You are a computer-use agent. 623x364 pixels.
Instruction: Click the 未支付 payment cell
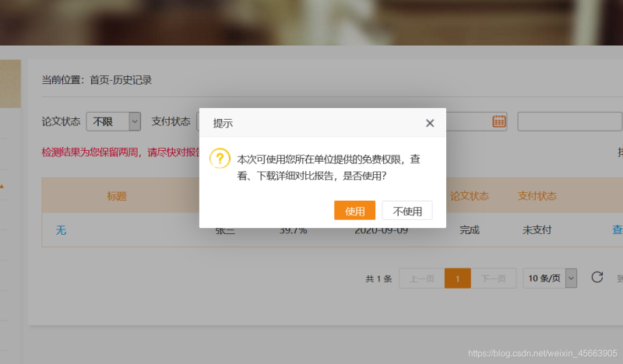click(537, 229)
